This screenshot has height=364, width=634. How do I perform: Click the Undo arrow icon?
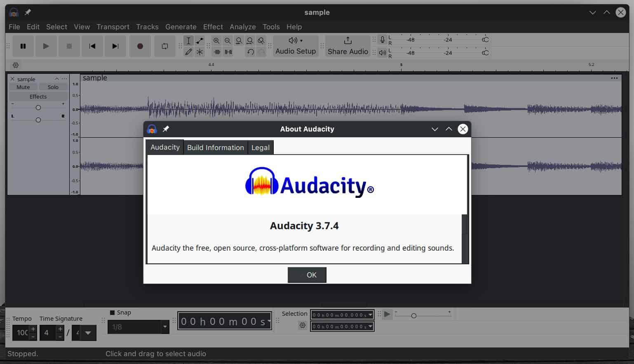[251, 52]
